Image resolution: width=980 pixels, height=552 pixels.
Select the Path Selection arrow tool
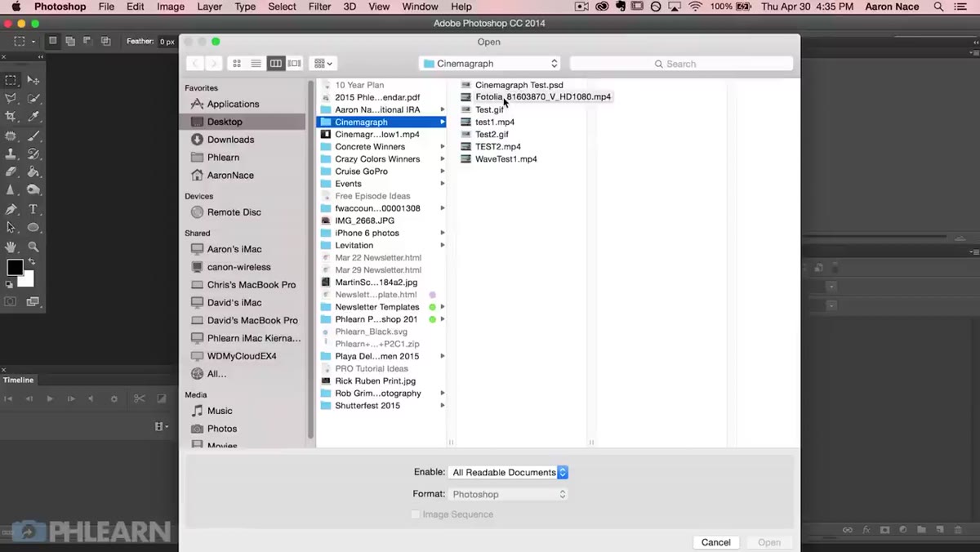click(11, 228)
